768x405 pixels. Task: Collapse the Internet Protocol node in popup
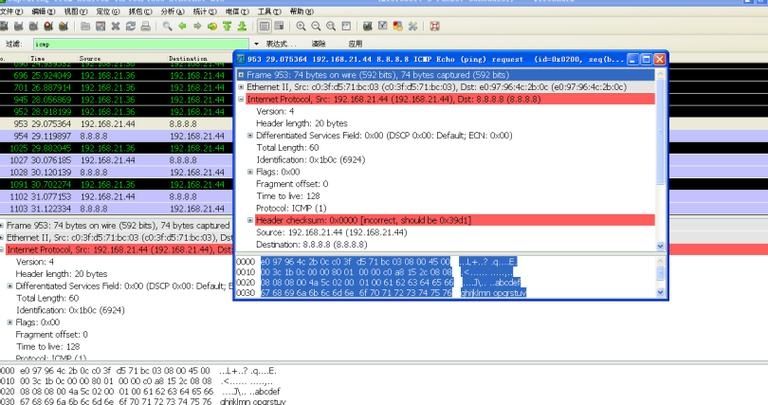[240, 99]
